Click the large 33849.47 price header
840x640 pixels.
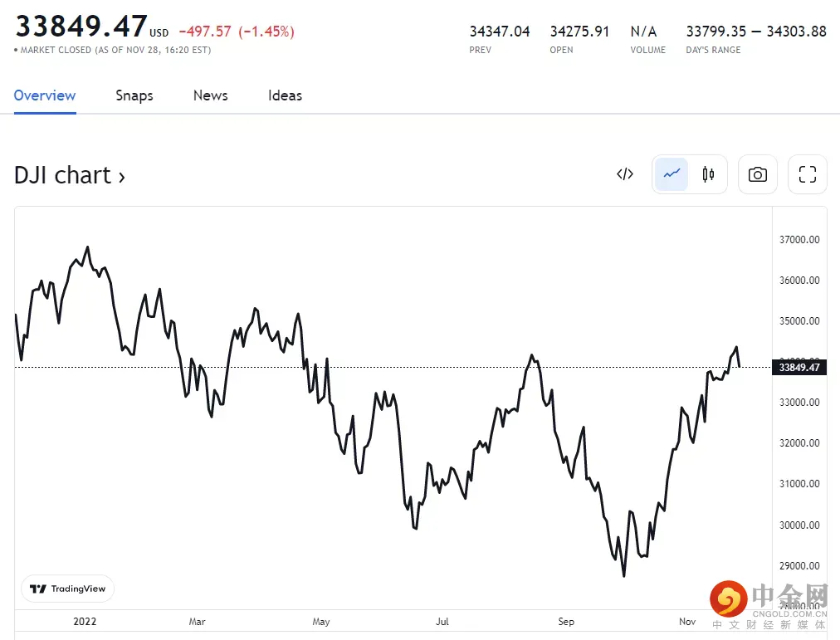[81, 27]
